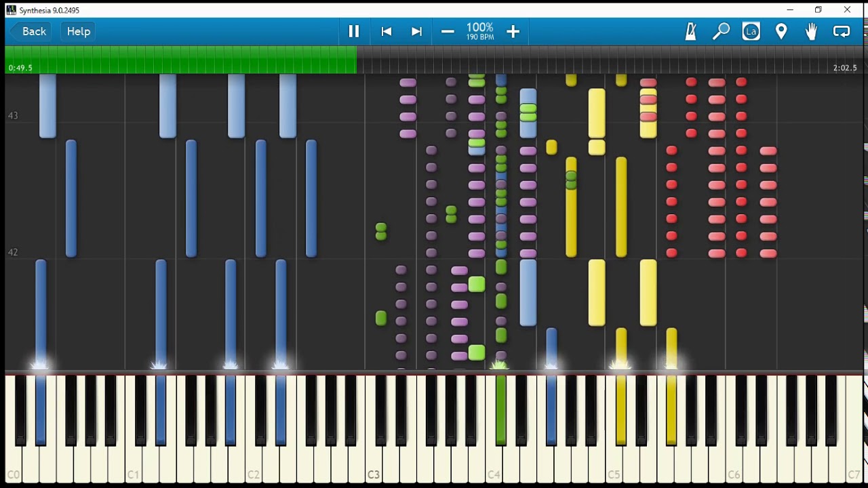Click total duration 2:02.5
Screen dimensions: 868x488
845,68
